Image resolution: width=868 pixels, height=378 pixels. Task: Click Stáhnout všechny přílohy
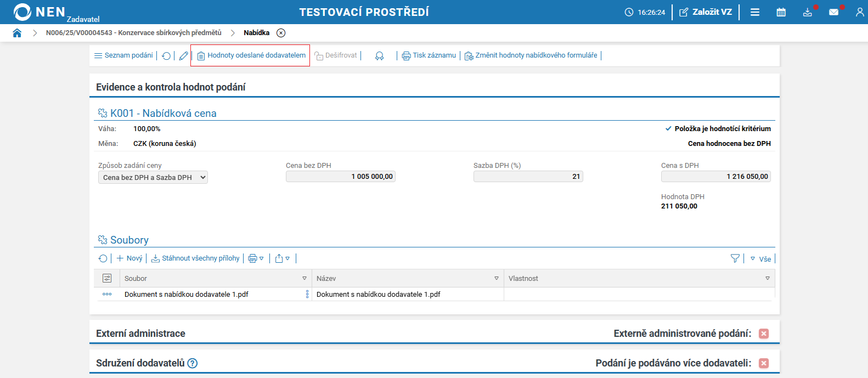[x=195, y=258]
